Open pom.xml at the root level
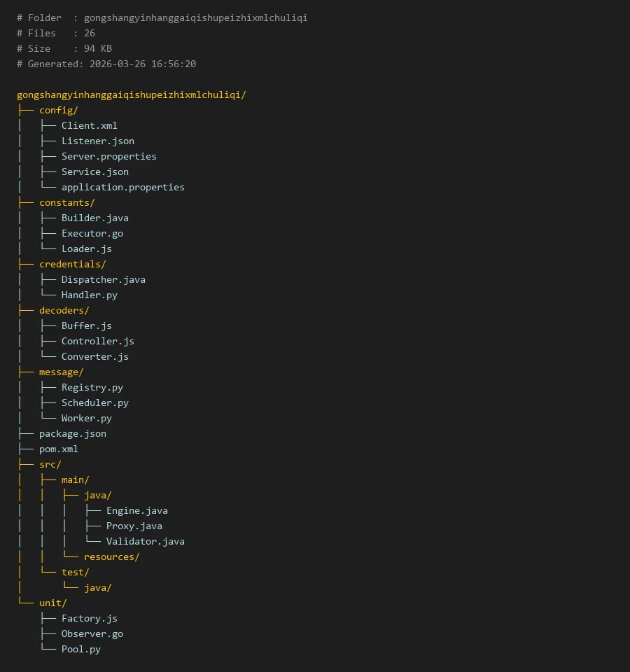 click(58, 449)
